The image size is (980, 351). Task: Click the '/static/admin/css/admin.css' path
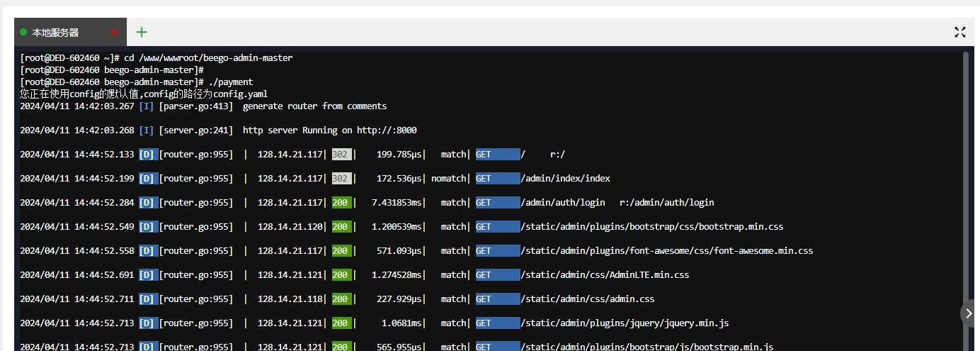click(588, 299)
